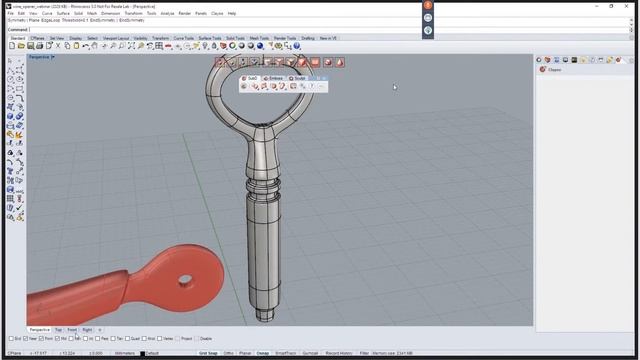The width and height of the screenshot is (640, 360).
Task: Open toolbar options gear at tab row end
Action: coord(631,38)
